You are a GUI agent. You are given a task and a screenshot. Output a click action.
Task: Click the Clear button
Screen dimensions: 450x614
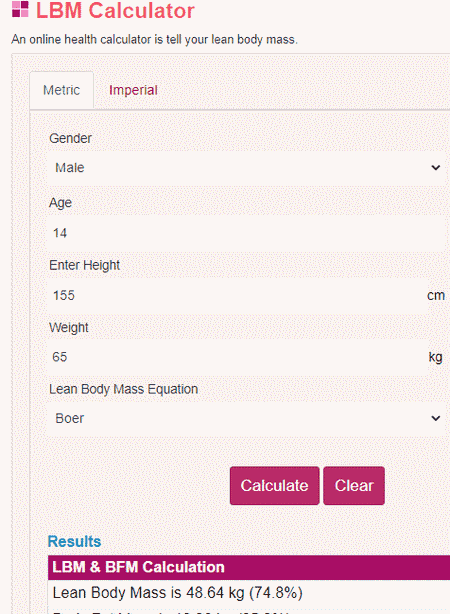354,486
